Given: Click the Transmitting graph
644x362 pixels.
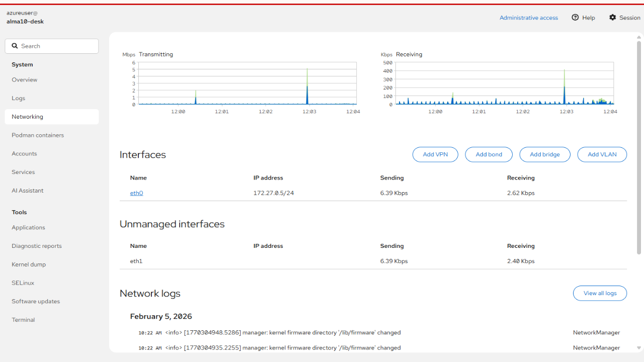Looking at the screenshot, I should click(x=248, y=83).
